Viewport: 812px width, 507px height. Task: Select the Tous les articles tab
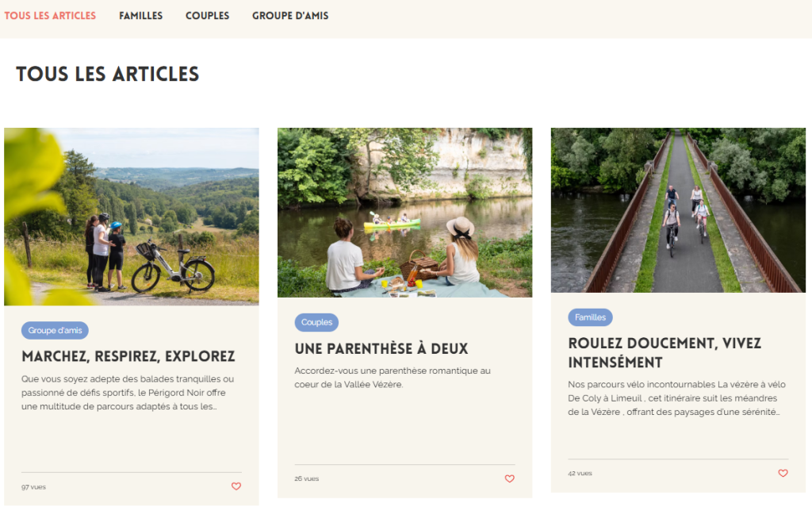point(50,16)
